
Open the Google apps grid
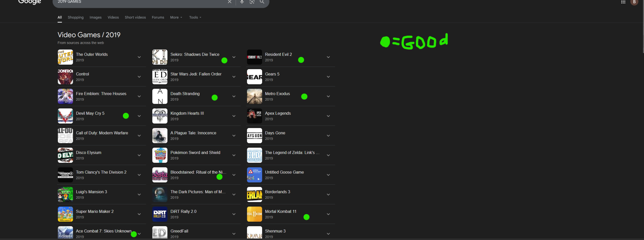pyautogui.click(x=623, y=2)
